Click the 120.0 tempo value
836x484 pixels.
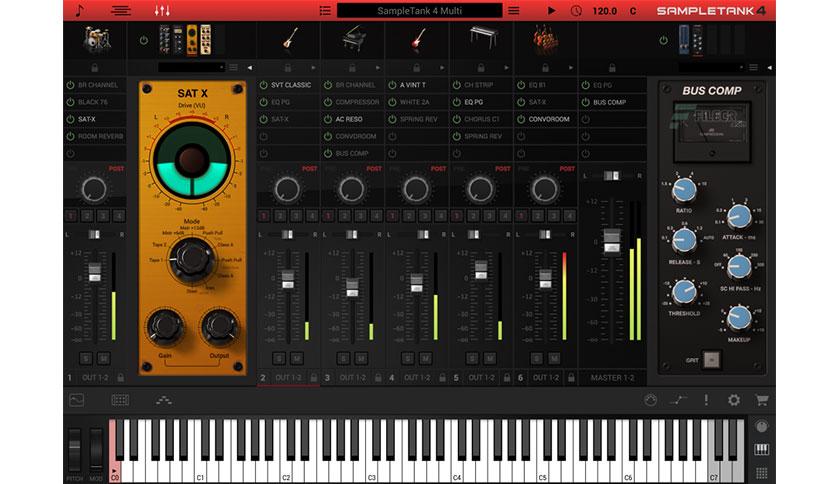click(605, 11)
